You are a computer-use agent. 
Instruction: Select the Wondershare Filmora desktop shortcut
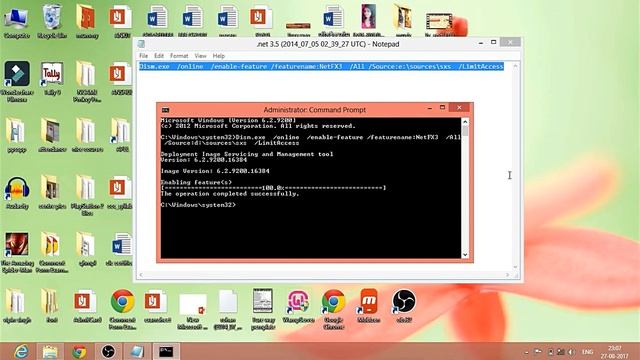pos(17,82)
